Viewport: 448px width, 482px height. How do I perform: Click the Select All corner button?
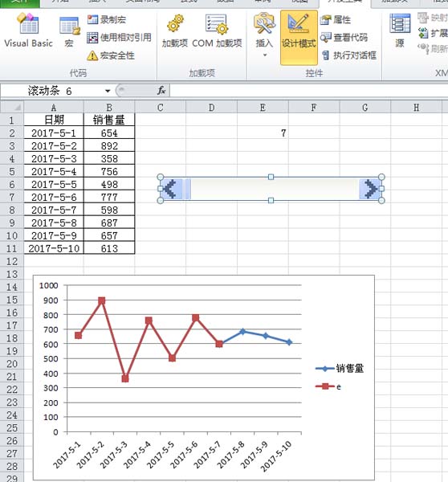[x=12, y=108]
